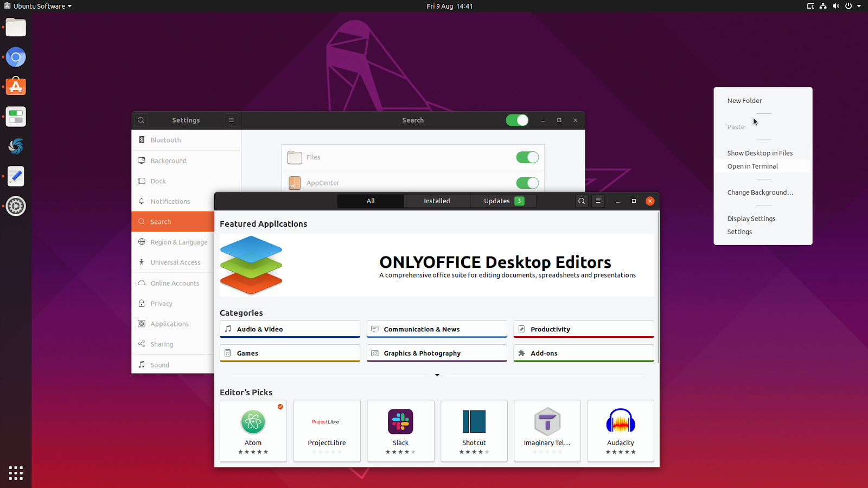Screen dimensions: 868x488
Task: Open the Show Applications grid in the dock
Action: [16, 473]
